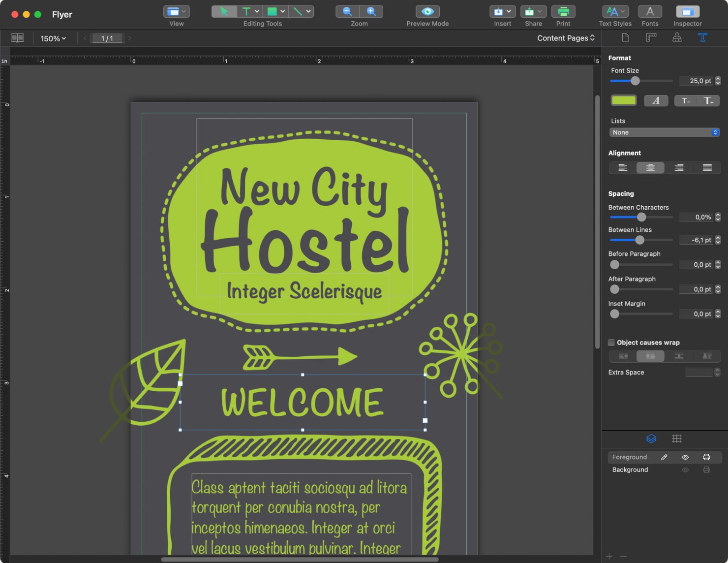Screen dimensions: 728x563
Task: Align text center
Action: click(650, 168)
